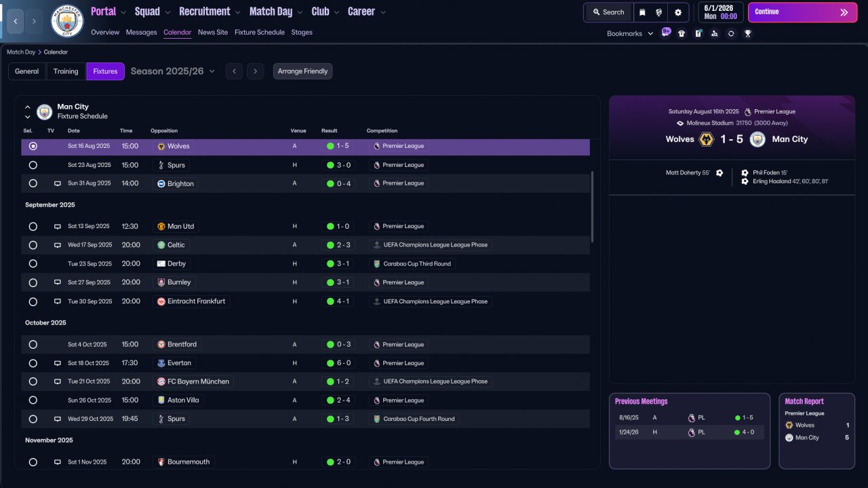Open the News Site sub-tab

[x=213, y=32]
